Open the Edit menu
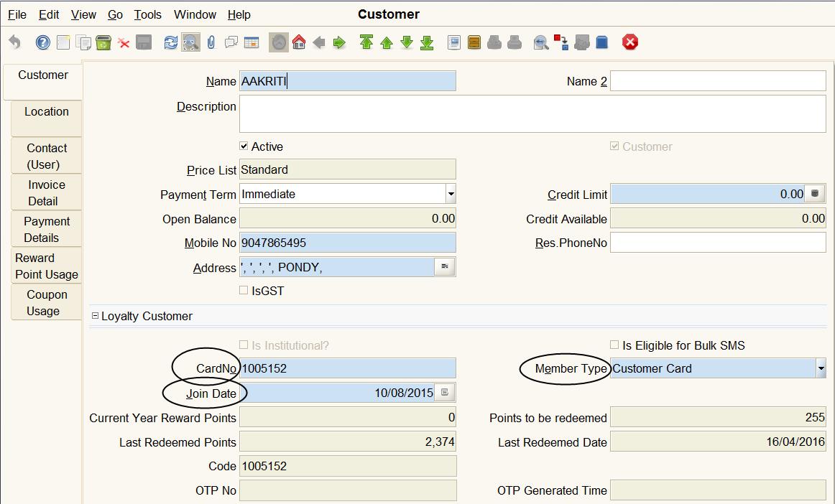 [48, 15]
